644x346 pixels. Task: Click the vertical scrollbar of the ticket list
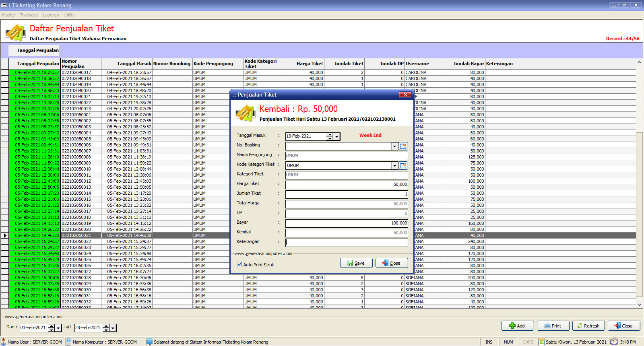tap(639, 201)
